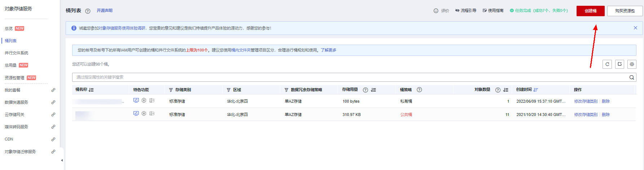Click the search magnifier icon
This screenshot has height=170, width=644.
632,77
